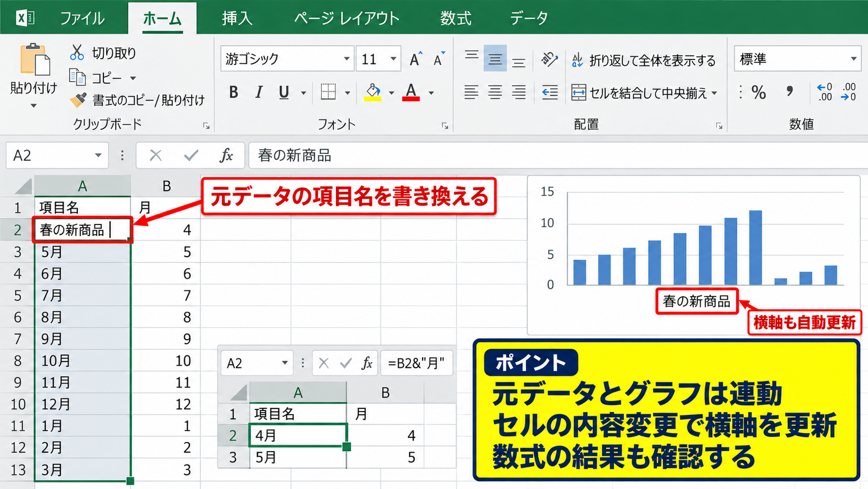
Task: Toggle Italic formatting
Action: click(x=259, y=92)
